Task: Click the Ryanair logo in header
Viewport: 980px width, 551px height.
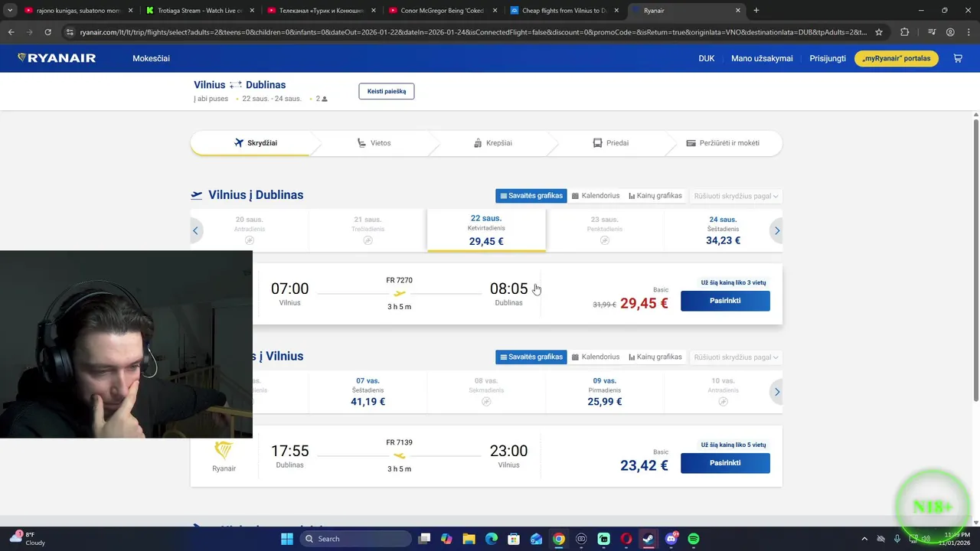Action: [57, 58]
